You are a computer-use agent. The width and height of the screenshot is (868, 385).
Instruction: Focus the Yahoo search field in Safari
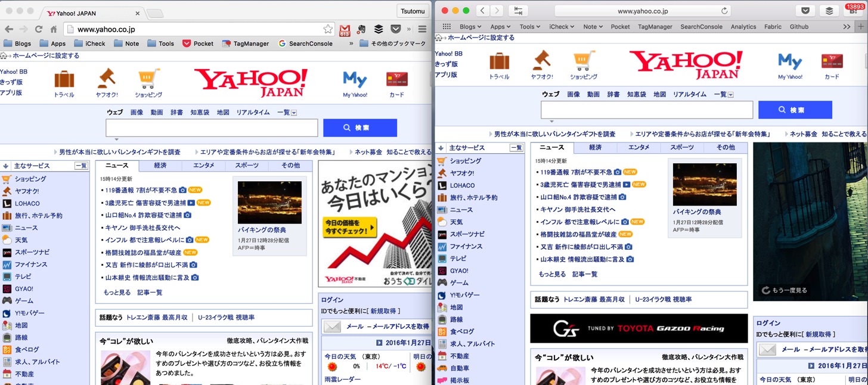point(647,110)
